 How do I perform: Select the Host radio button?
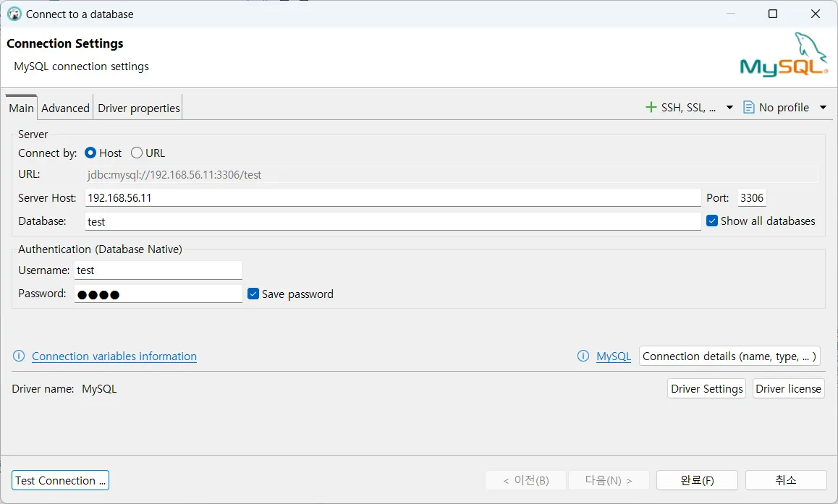click(x=90, y=153)
